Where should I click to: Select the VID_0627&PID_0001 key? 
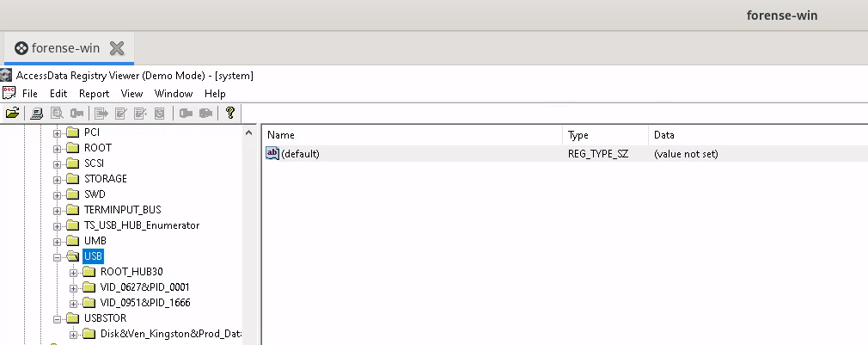(145, 287)
